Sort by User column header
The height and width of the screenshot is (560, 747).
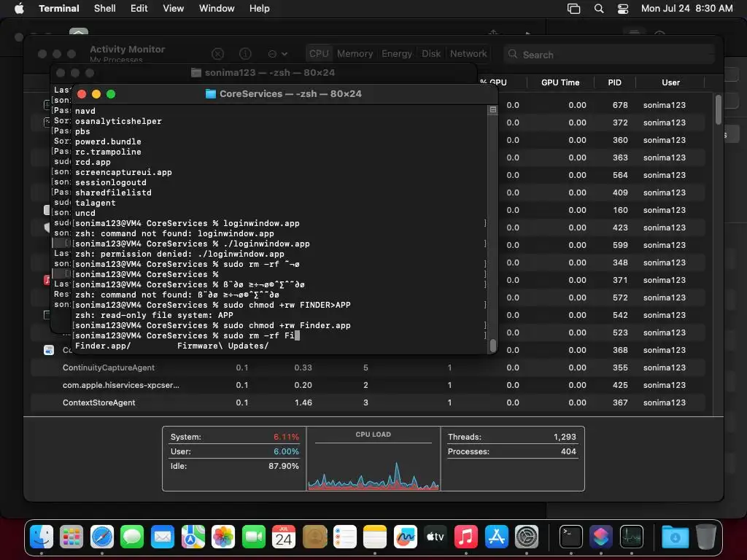point(671,82)
